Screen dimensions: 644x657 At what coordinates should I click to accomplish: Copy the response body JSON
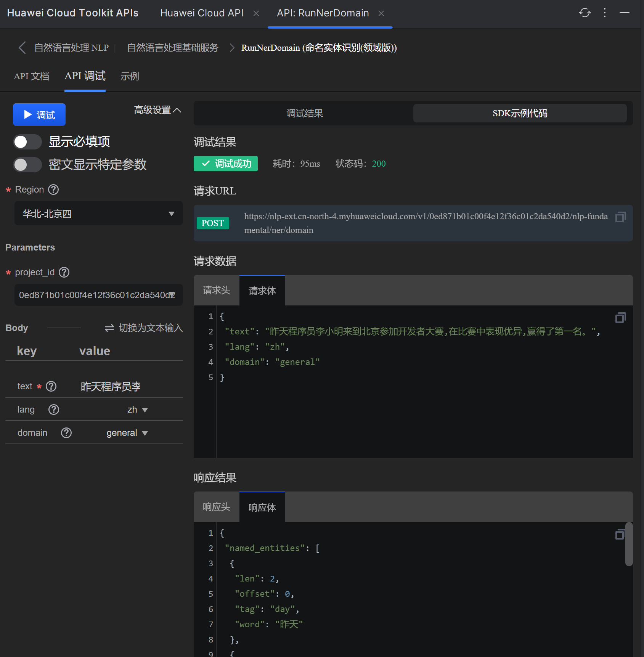pyautogui.click(x=620, y=534)
